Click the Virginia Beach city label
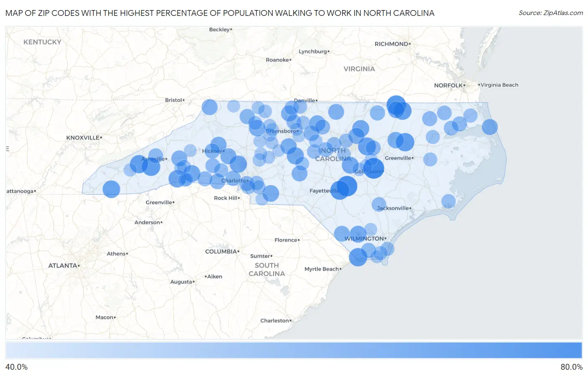Viewport: 588px width, 376px height. (499, 85)
